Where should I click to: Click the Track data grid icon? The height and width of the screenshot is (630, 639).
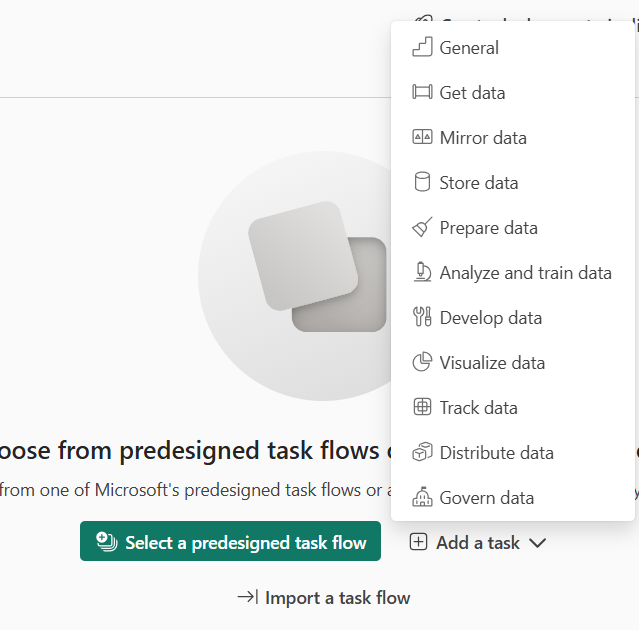[x=422, y=407]
